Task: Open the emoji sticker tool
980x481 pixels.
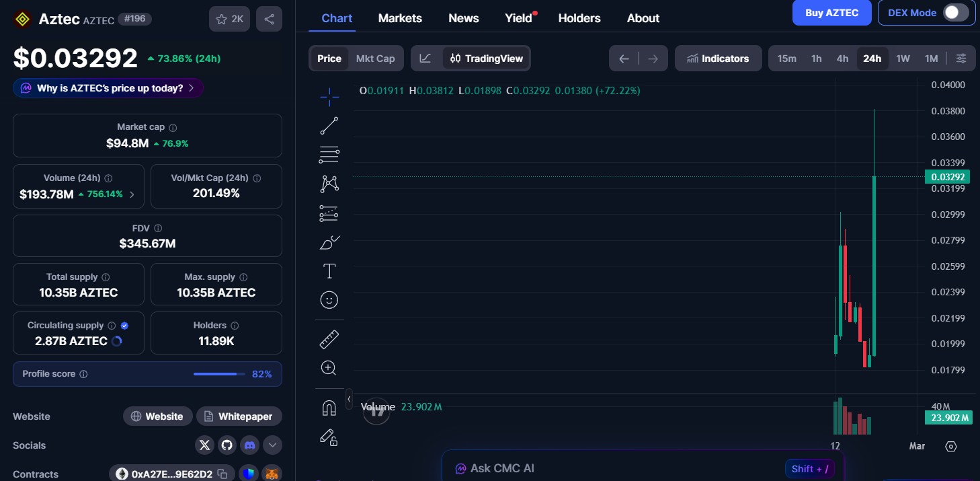Action: (329, 300)
